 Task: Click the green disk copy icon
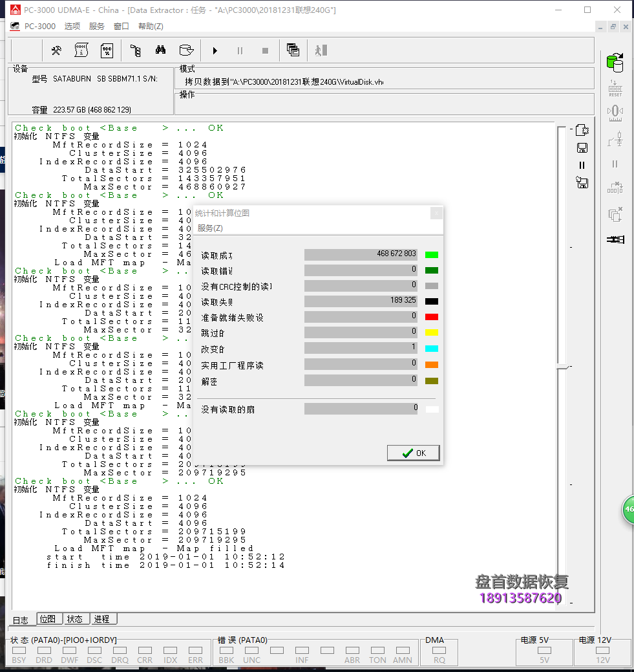tap(615, 63)
